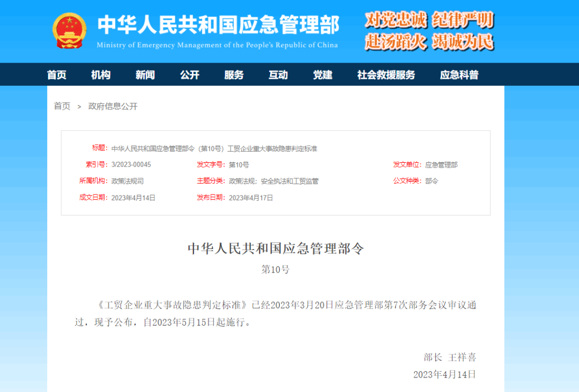Click the 首页 breadcrumb link
This screenshot has width=579, height=392.
point(62,106)
